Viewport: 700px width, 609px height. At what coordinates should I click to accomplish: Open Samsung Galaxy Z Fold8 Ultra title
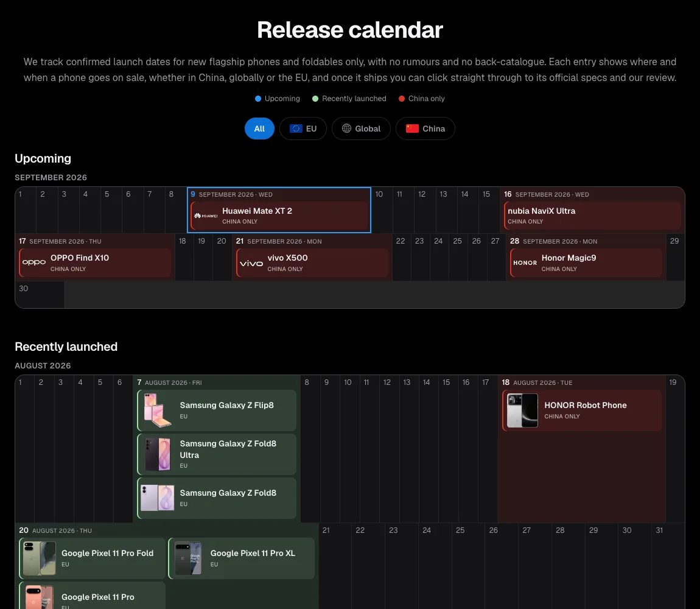pyautogui.click(x=228, y=449)
